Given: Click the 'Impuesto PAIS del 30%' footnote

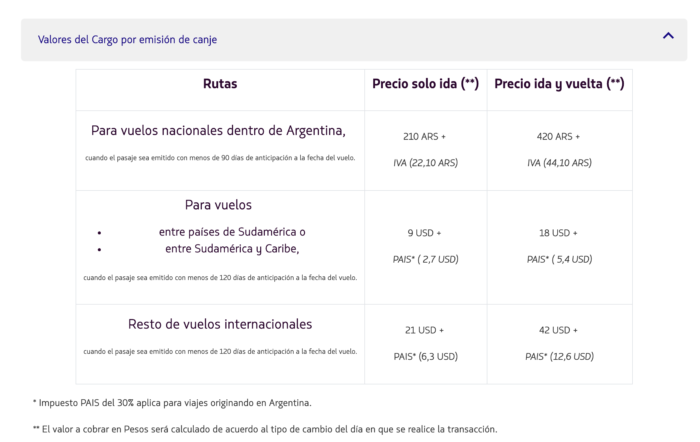Looking at the screenshot, I should pyautogui.click(x=172, y=403).
